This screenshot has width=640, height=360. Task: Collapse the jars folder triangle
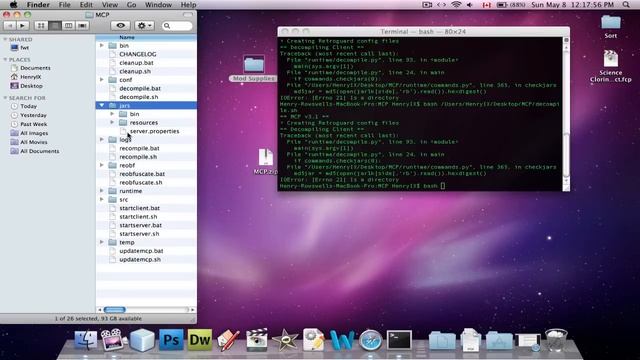pyautogui.click(x=102, y=105)
